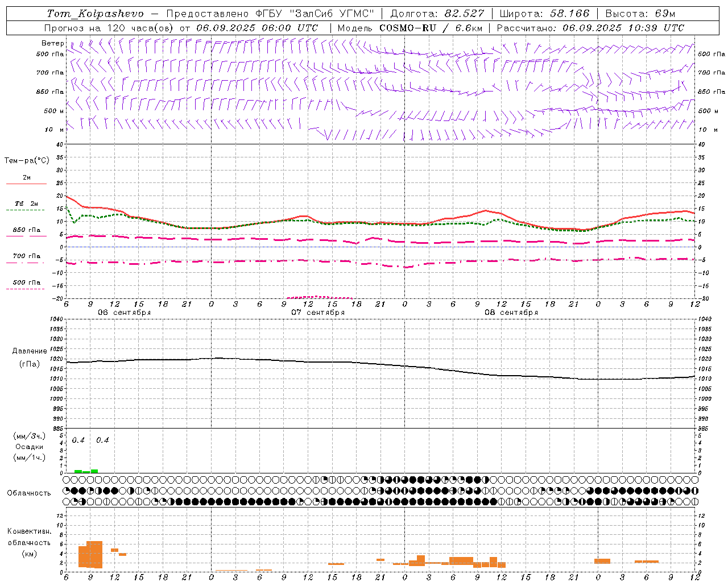
Task: Click the 'Ветер' wind panel label
Action: tap(53, 43)
